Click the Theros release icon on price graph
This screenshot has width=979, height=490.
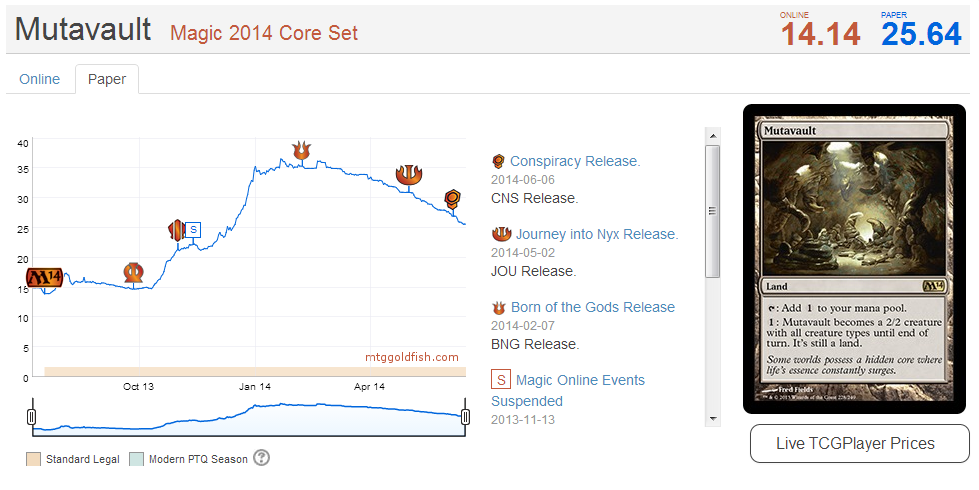point(134,271)
